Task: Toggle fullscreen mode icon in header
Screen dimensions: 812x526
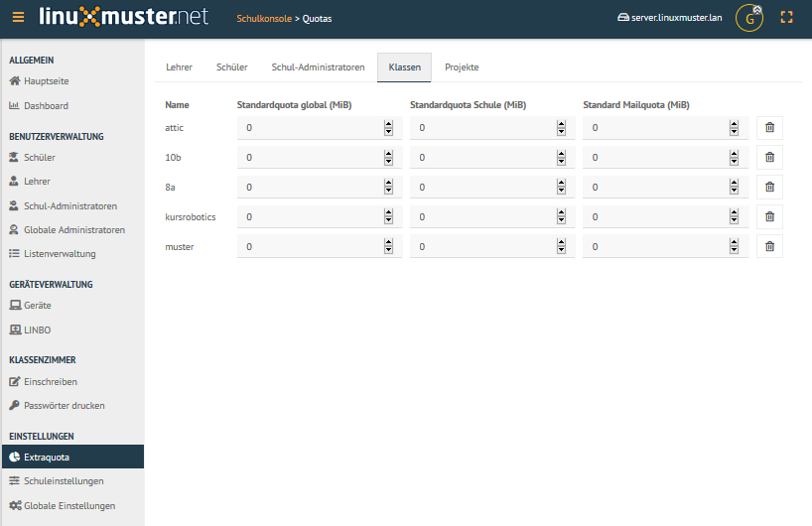Action: 786,17
